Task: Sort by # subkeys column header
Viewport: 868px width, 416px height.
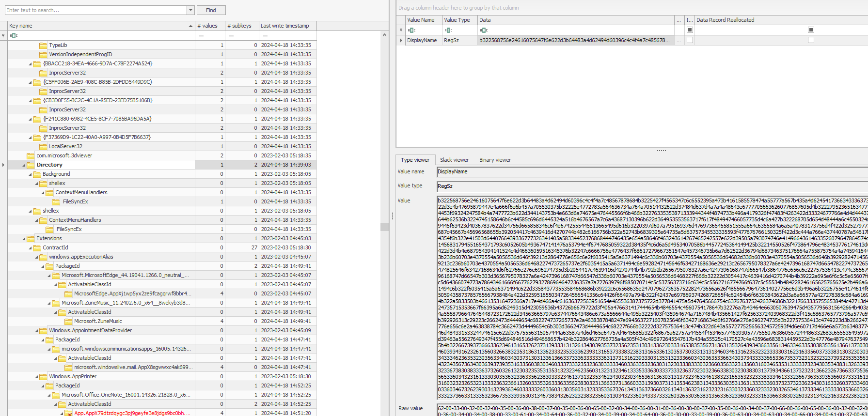Action: click(241, 26)
